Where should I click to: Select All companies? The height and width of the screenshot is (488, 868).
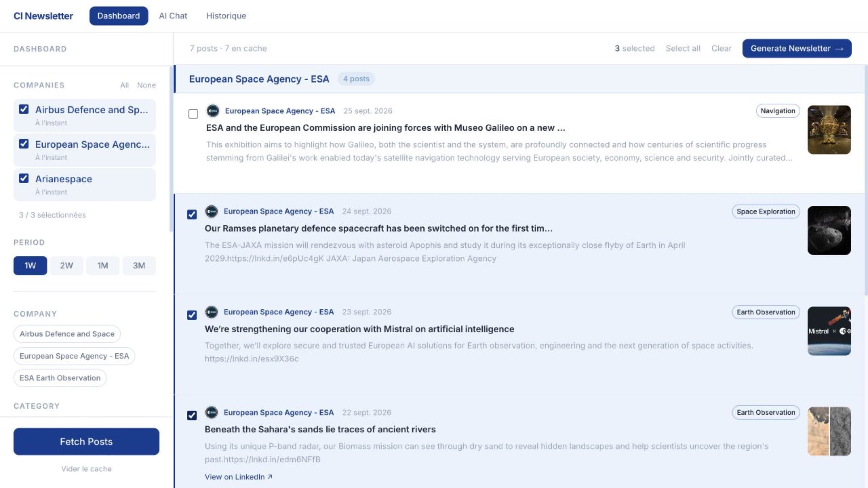[x=124, y=85]
